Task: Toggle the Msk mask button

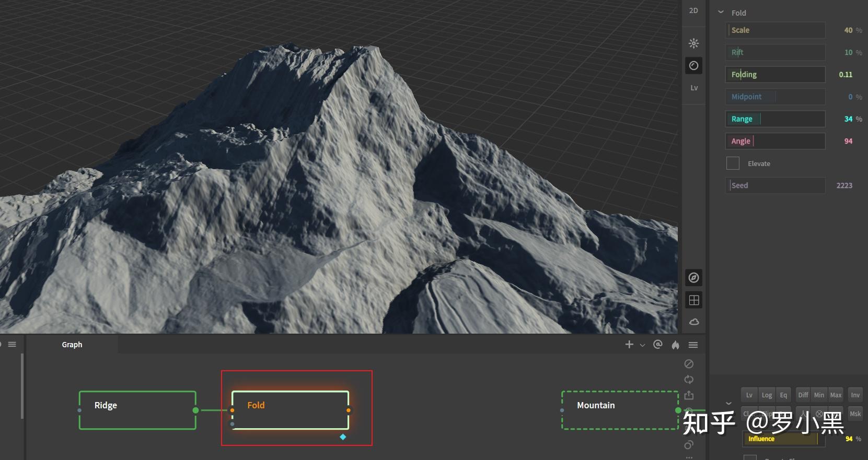Action: [x=855, y=414]
